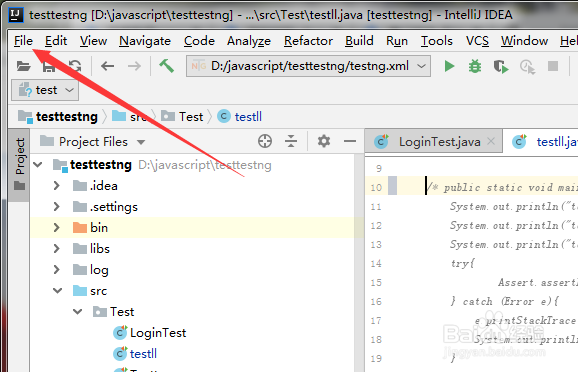Click the grey Stop square icon

[553, 66]
